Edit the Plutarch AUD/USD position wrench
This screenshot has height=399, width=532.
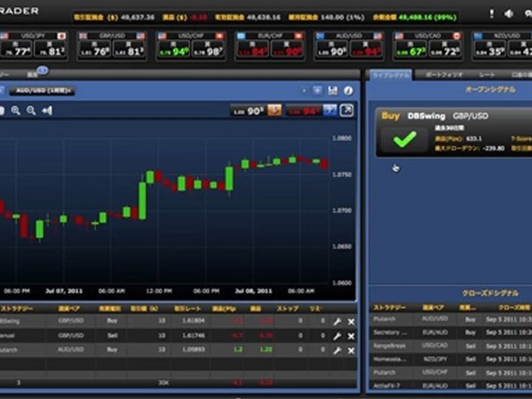pos(337,350)
